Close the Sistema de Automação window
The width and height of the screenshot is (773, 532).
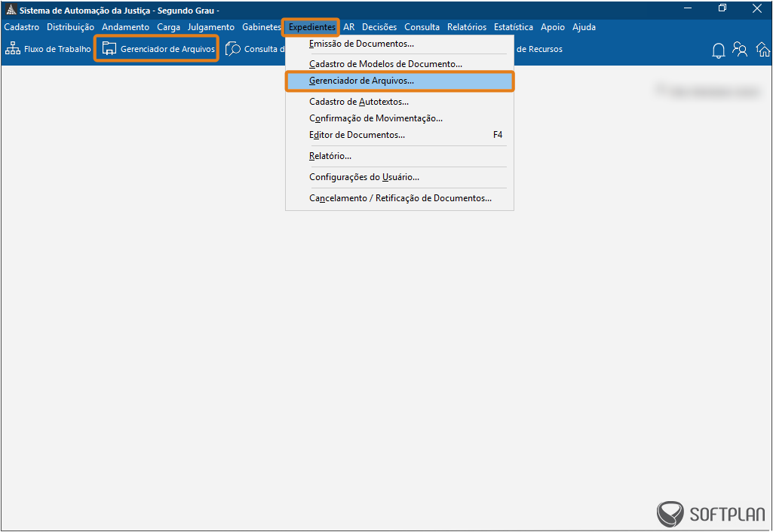[x=757, y=8]
